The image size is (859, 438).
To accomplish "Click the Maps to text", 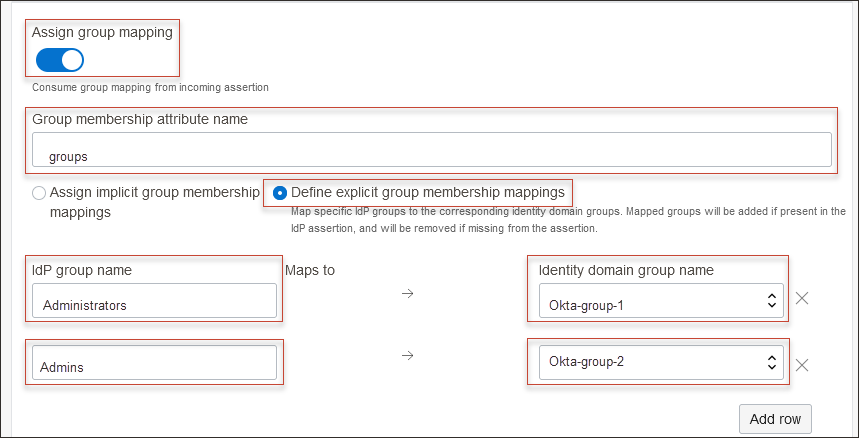I will pyautogui.click(x=310, y=270).
